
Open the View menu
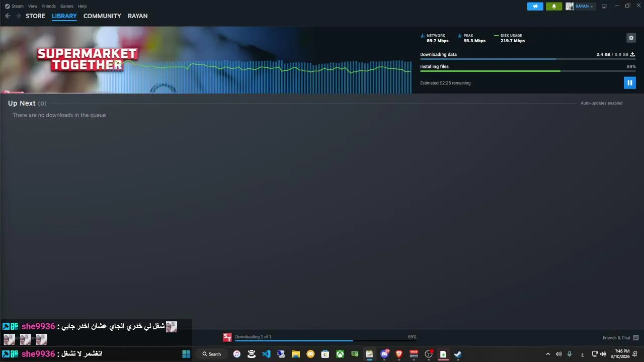coord(33,6)
